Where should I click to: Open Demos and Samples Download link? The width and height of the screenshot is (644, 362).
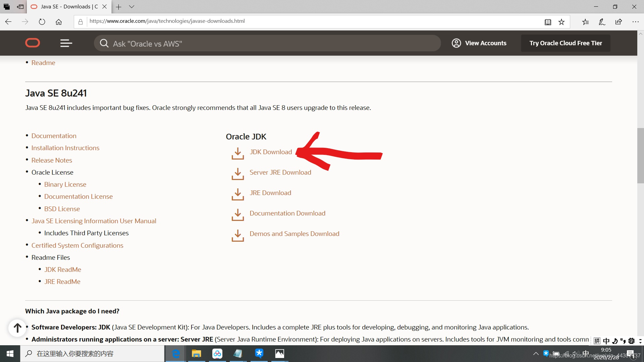(x=294, y=234)
